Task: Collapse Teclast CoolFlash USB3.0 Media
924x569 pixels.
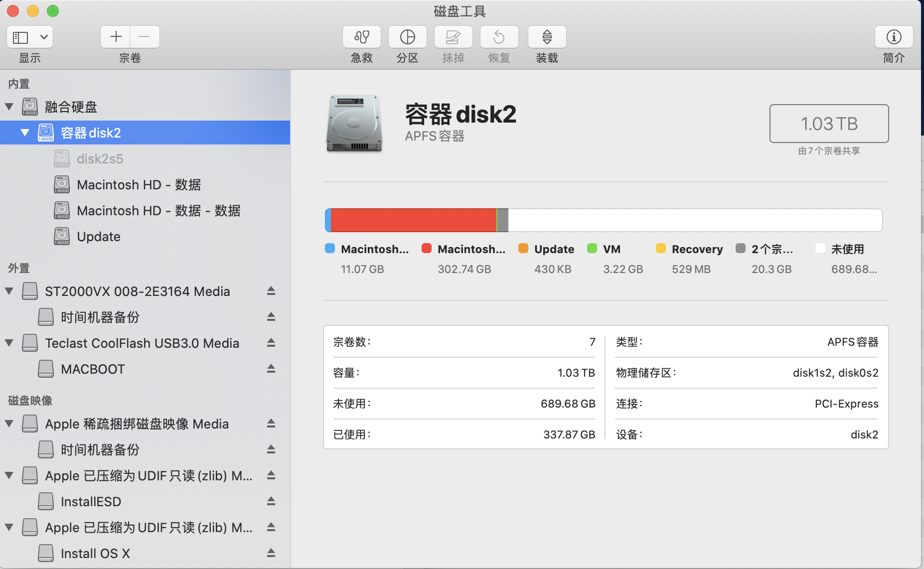Action: [x=9, y=343]
